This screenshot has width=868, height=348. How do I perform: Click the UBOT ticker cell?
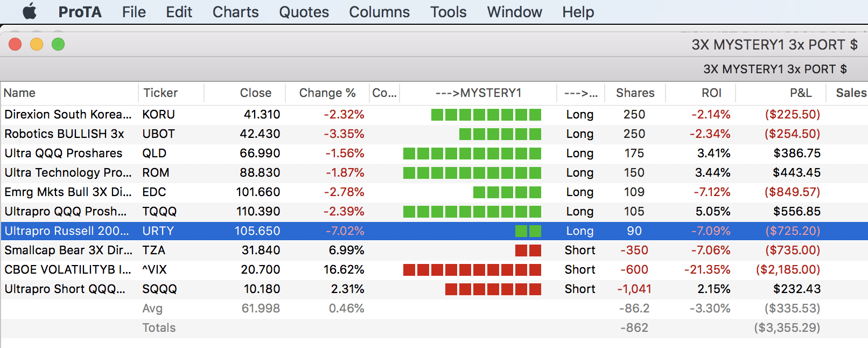(158, 134)
